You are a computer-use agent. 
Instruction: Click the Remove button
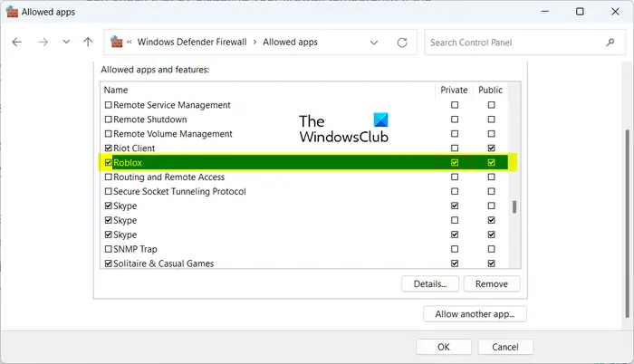point(492,284)
